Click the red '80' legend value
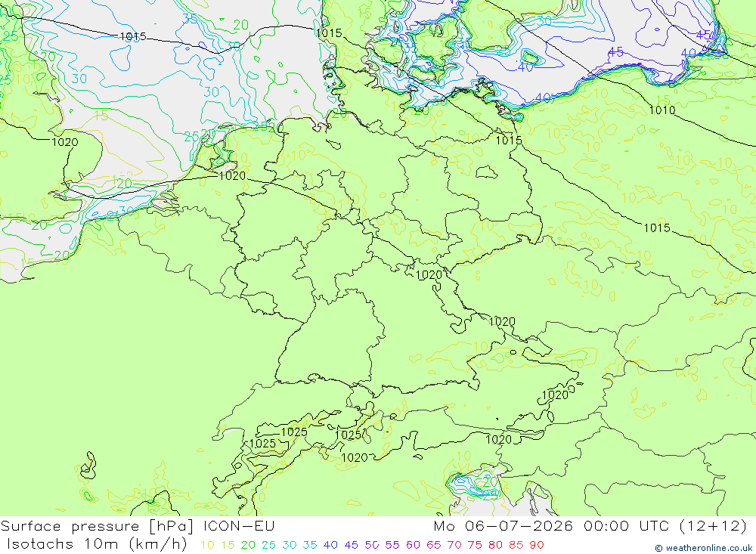Image resolution: width=756 pixels, height=554 pixels. (495, 546)
